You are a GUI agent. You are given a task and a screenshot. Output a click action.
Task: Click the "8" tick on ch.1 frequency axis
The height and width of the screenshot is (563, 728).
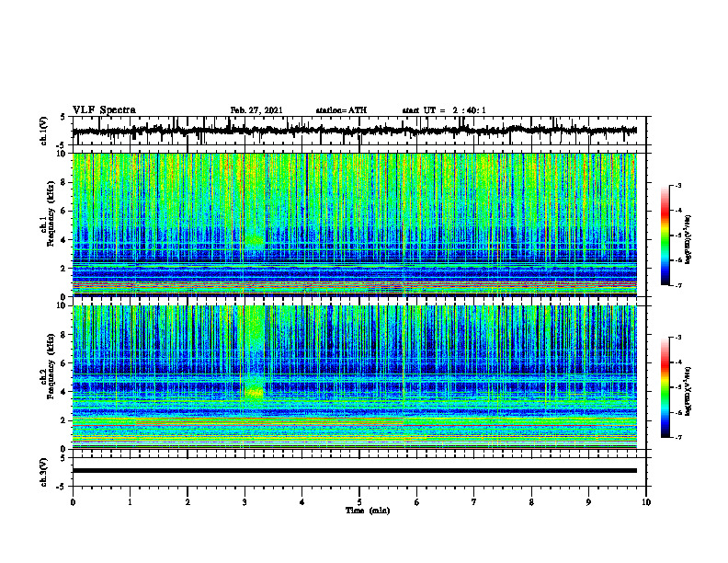[64, 182]
